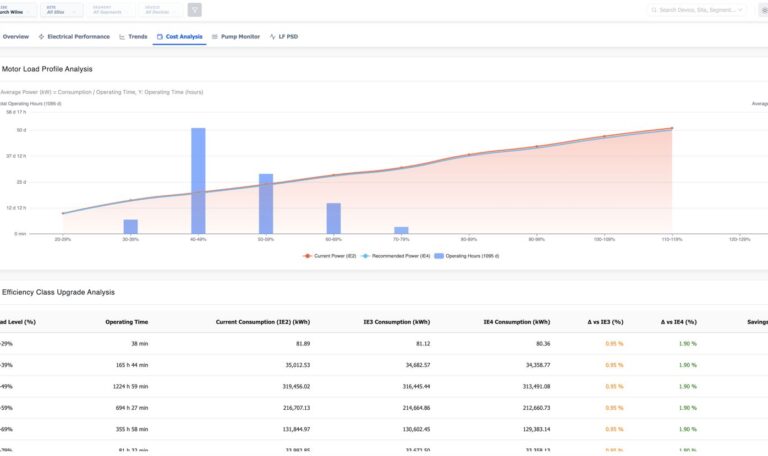Click the 212,660.73 IE4 value
Screen dimensions: 768x456
(536, 408)
